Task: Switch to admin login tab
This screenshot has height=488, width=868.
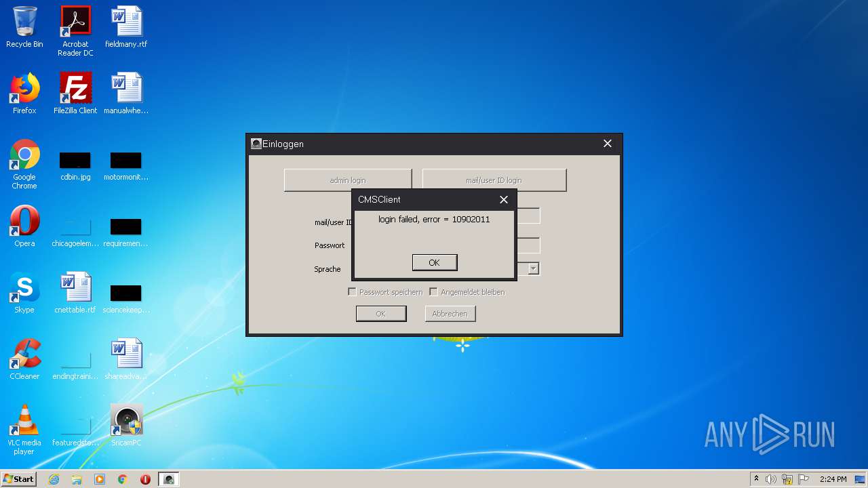Action: click(x=348, y=180)
